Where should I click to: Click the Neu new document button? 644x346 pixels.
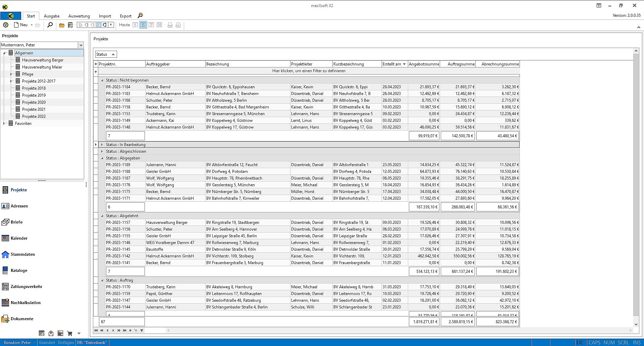[21, 25]
